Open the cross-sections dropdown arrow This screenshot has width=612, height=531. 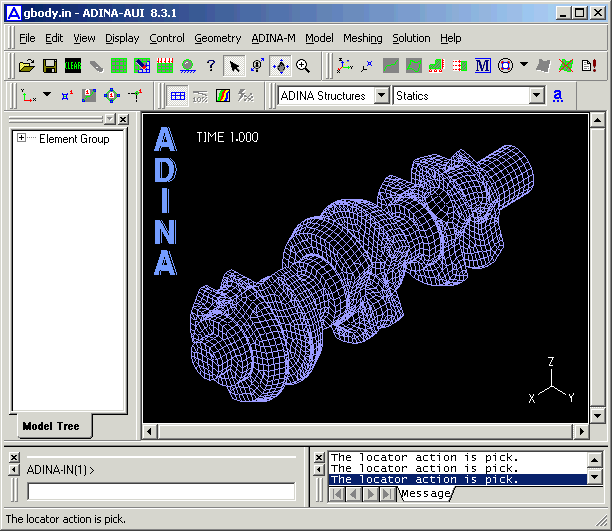(524, 64)
